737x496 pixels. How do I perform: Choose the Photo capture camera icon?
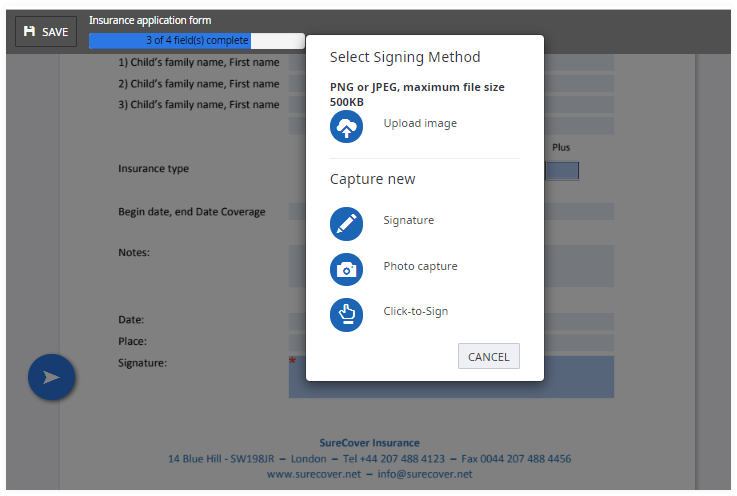pos(346,268)
